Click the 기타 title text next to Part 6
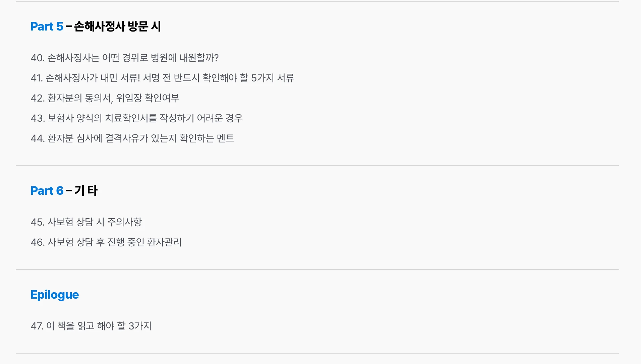This screenshot has height=364, width=641. point(86,190)
